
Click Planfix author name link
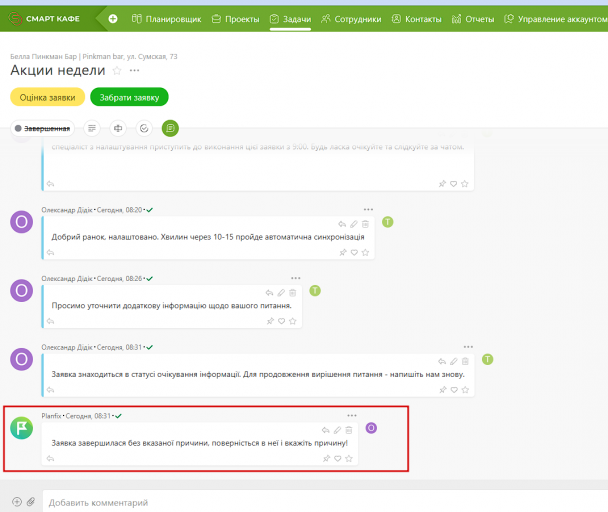pyautogui.click(x=51, y=416)
